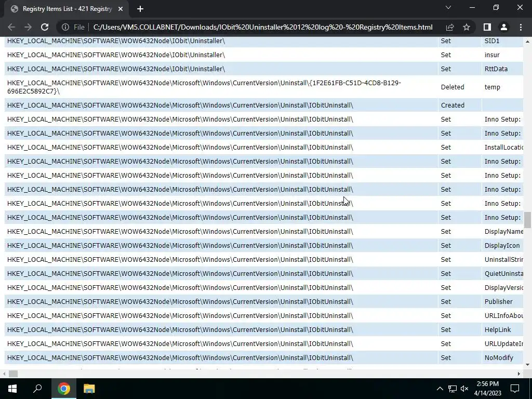Viewport: 532px width, 399px height.
Task: Click the 'Publisher' value cell
Action: click(502, 302)
